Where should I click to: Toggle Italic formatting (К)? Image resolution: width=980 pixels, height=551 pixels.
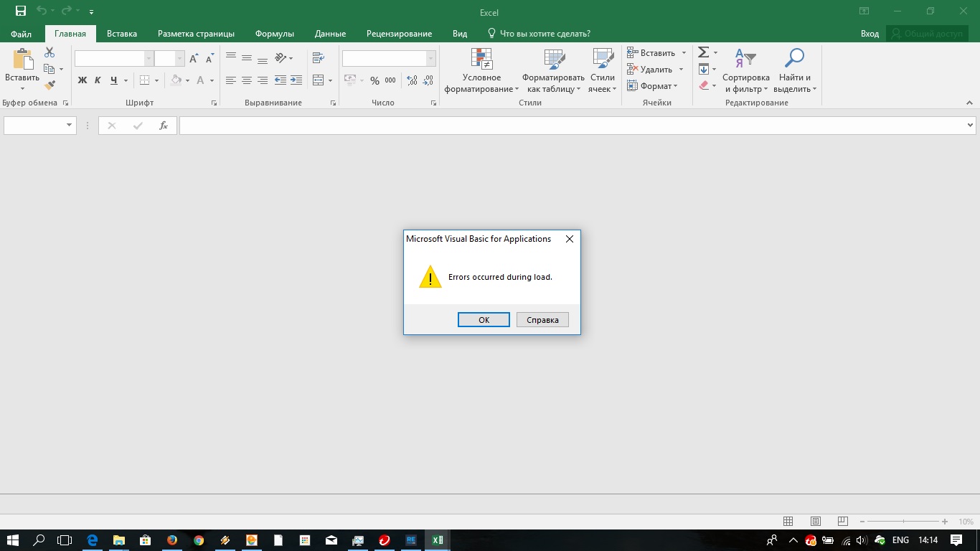click(98, 80)
